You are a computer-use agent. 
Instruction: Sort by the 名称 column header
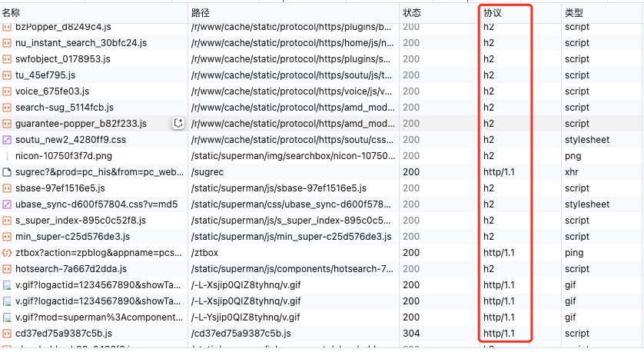pos(12,13)
